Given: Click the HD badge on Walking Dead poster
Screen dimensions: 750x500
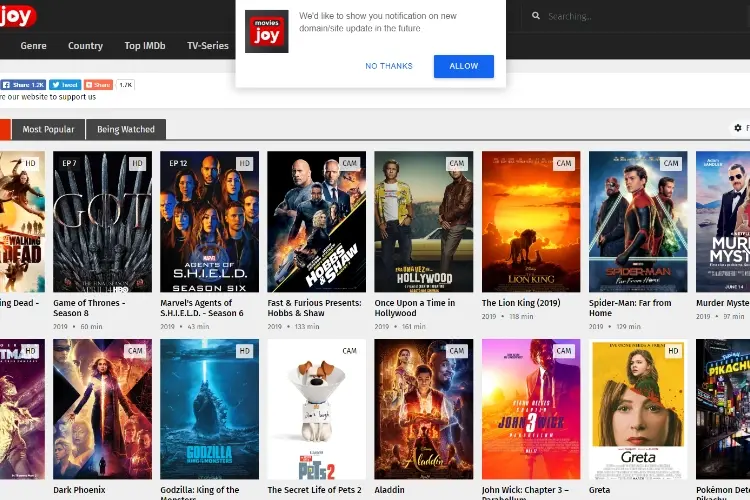Looking at the screenshot, I should pyautogui.click(x=30, y=163).
